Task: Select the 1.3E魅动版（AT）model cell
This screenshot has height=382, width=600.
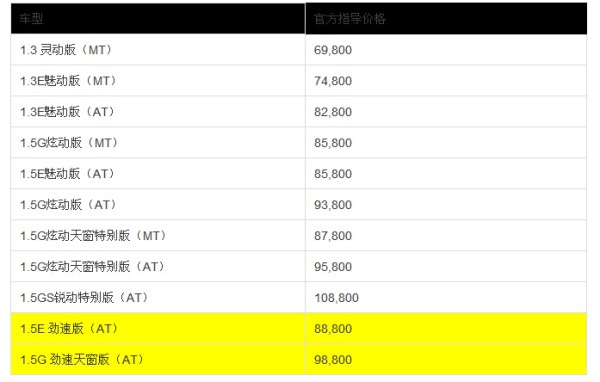Action: pos(158,112)
